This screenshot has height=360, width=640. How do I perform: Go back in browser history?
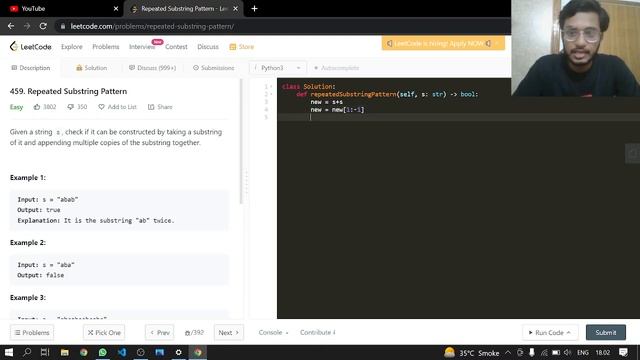pos(11,26)
